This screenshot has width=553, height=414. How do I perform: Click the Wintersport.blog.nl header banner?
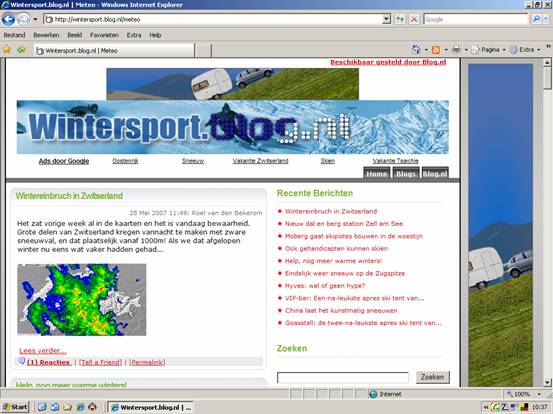[x=232, y=127]
